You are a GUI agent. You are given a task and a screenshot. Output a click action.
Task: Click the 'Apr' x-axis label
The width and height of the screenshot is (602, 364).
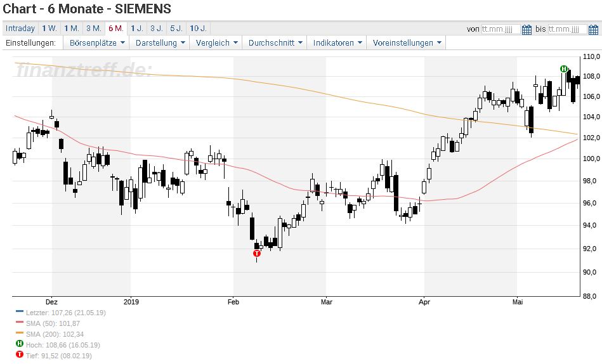point(424,302)
